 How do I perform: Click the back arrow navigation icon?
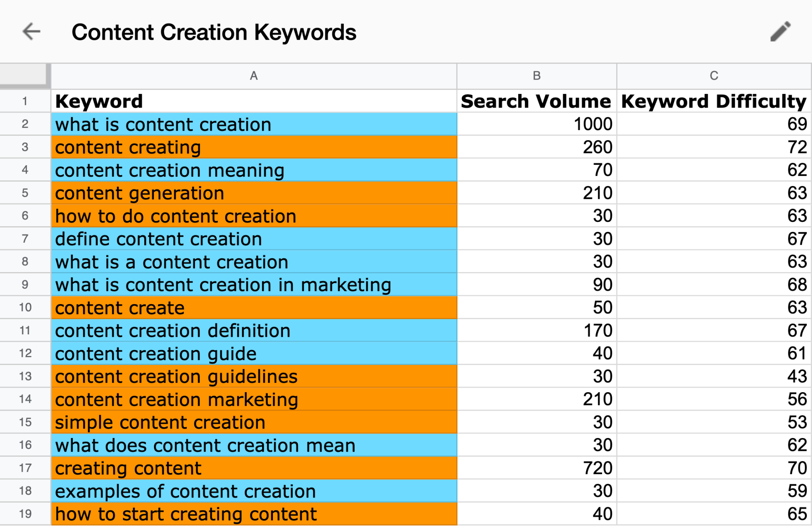click(x=31, y=33)
